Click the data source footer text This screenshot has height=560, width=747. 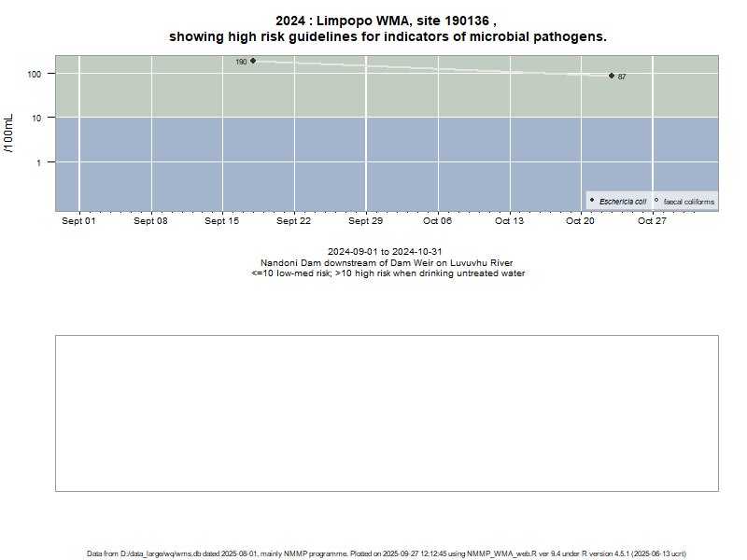(x=388, y=553)
